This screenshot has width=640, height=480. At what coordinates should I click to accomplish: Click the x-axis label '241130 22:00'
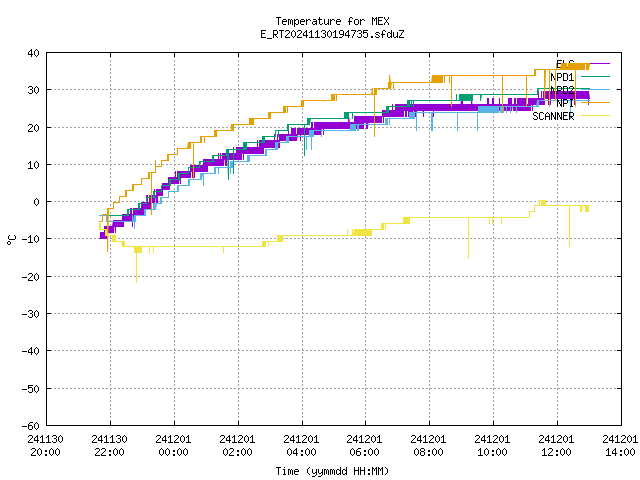[110, 446]
